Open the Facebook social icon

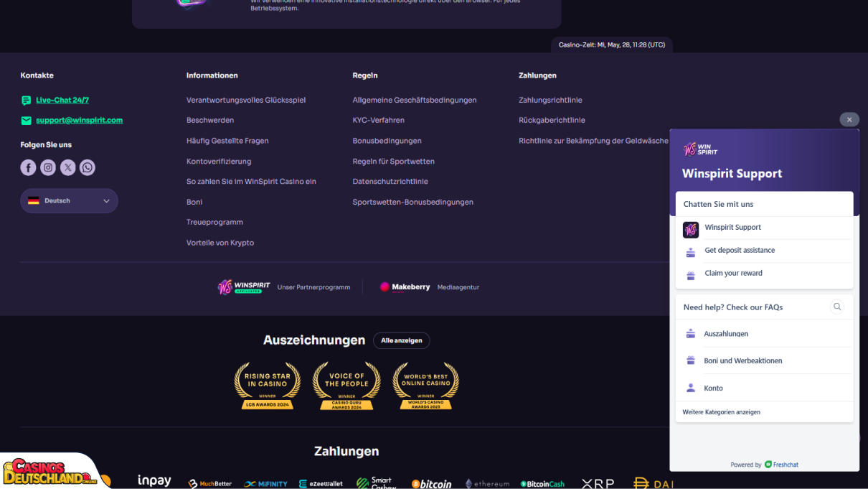[28, 167]
